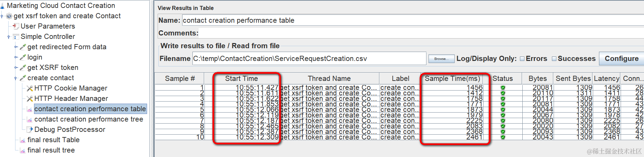Click the green status shield in row 1
This screenshot has width=644, height=157.
click(x=503, y=88)
